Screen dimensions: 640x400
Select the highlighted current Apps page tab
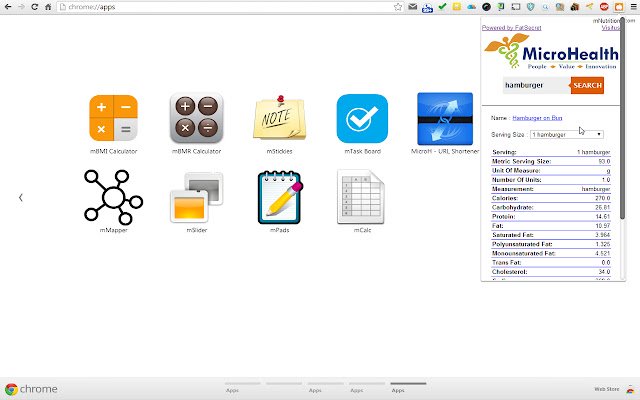pyautogui.click(x=408, y=387)
